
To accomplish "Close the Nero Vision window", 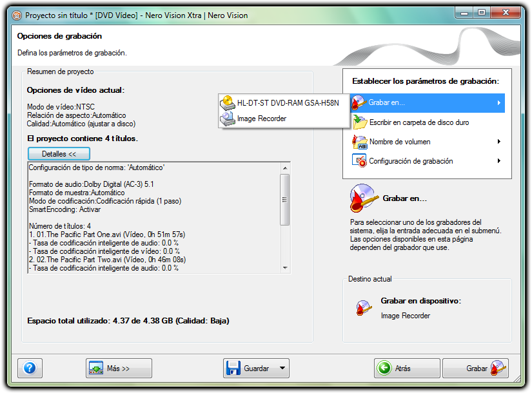I will [506, 12].
